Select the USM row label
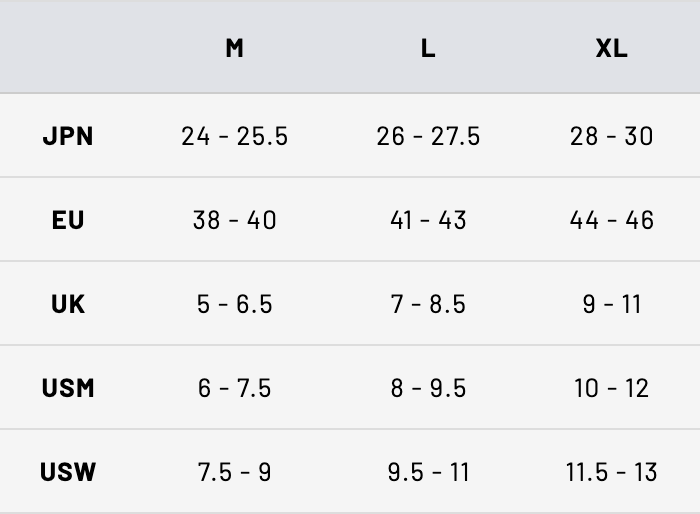The width and height of the screenshot is (700, 514). click(68, 388)
